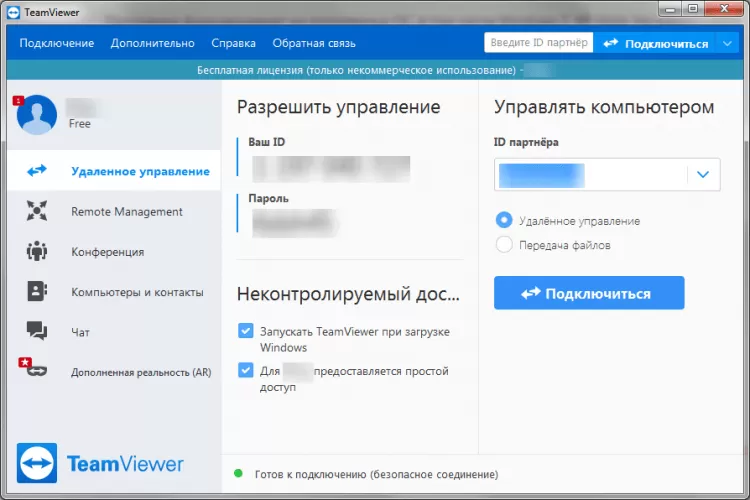Image resolution: width=750 pixels, height=500 pixels.
Task: Click the user profile avatar icon
Action: click(x=37, y=114)
